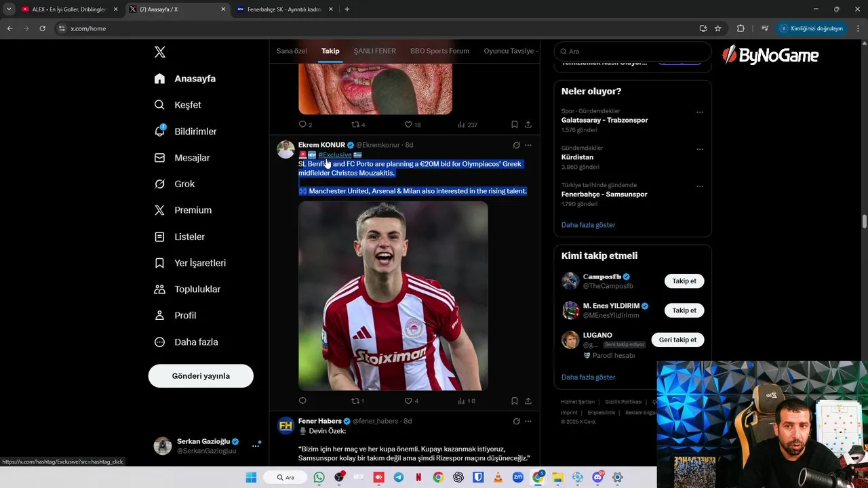This screenshot has height=488, width=868.
Task: Open Bildirimler notifications
Action: (185, 131)
